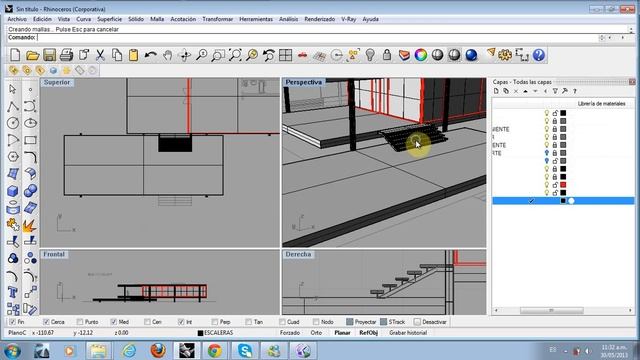Toggle bulb visibility of first layer row

pos(547,113)
